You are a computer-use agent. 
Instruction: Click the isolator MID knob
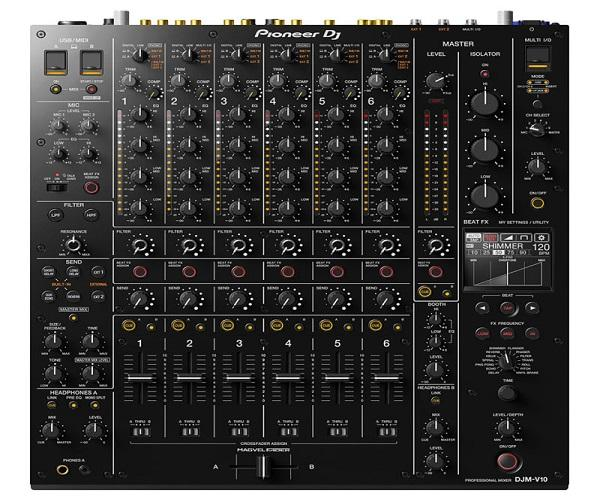(x=485, y=149)
